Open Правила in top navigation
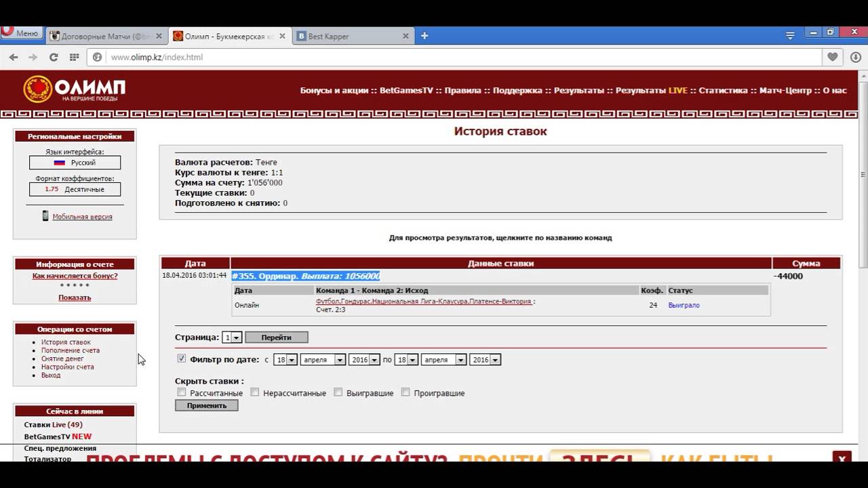868x488 pixels. [463, 90]
